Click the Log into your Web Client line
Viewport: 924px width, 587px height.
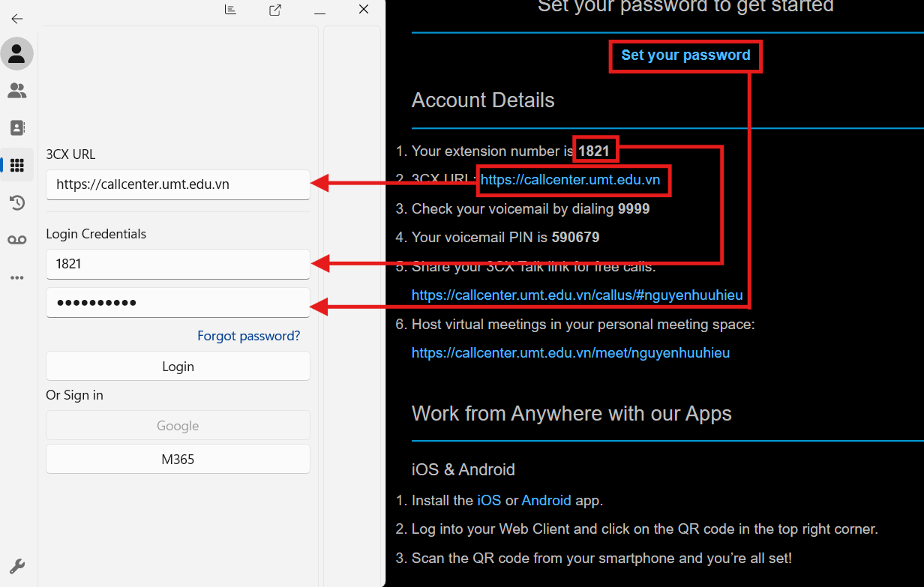(x=645, y=529)
